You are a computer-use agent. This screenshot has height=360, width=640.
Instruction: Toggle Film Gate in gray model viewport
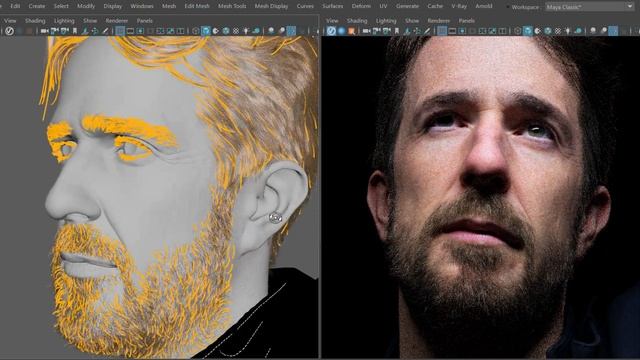130,31
